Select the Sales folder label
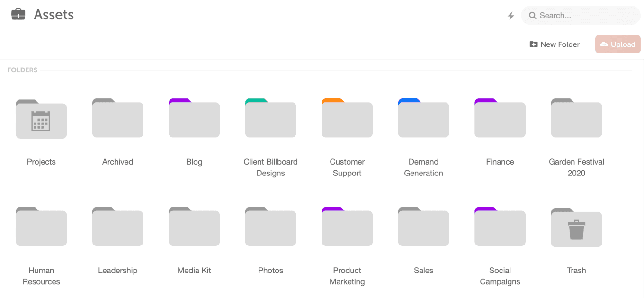Image resolution: width=644 pixels, height=298 pixels. [x=423, y=271]
